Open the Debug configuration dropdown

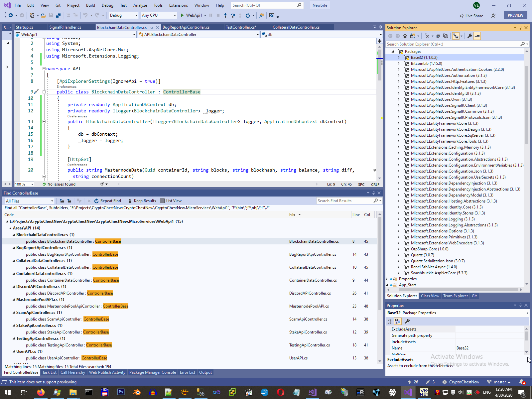[x=123, y=15]
